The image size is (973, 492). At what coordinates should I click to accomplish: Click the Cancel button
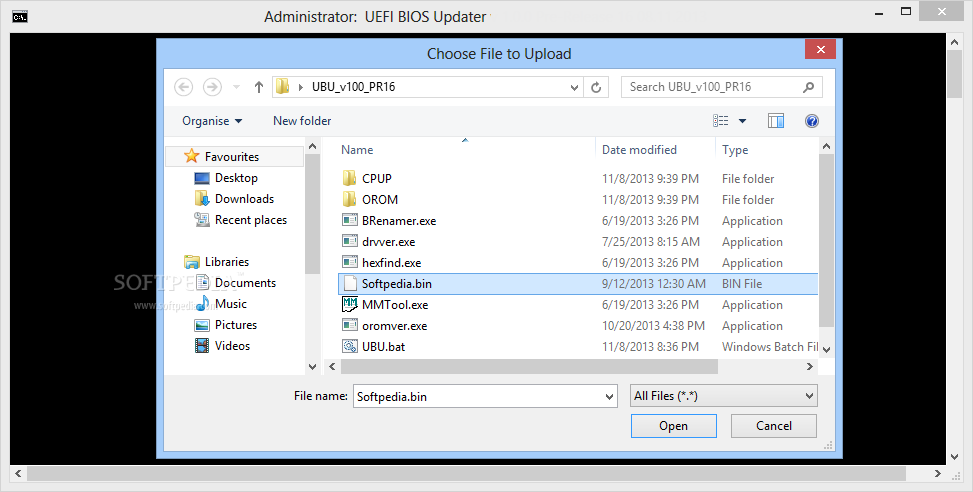pos(774,426)
